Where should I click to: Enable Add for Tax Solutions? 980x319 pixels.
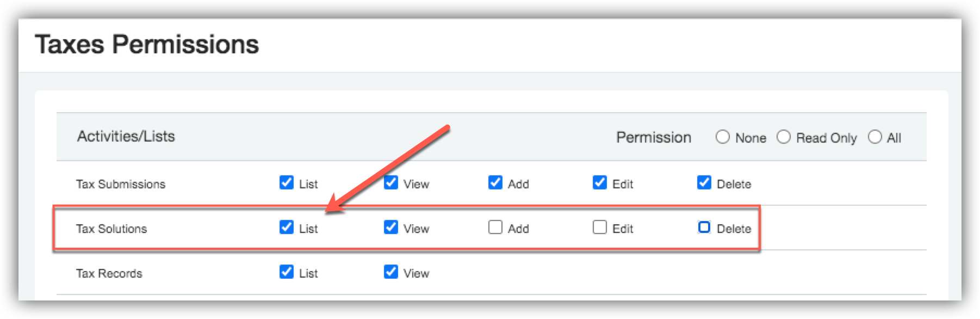495,227
